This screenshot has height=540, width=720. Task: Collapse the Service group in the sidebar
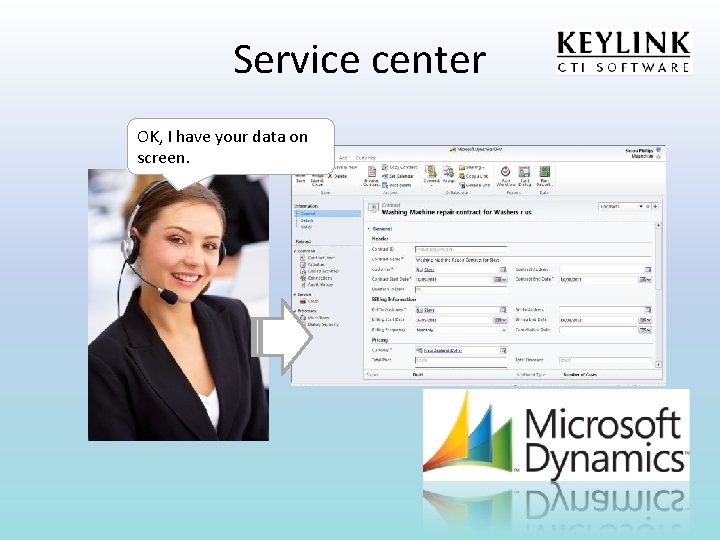pos(295,294)
